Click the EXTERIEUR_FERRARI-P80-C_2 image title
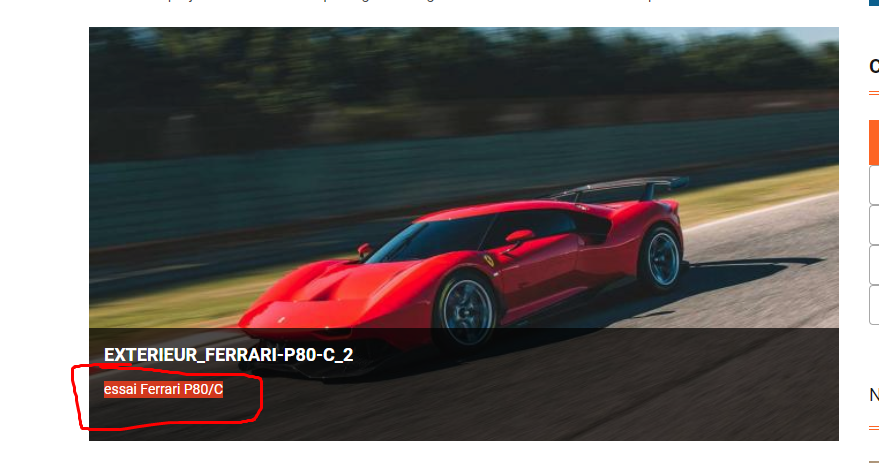879x463 pixels. [228, 355]
